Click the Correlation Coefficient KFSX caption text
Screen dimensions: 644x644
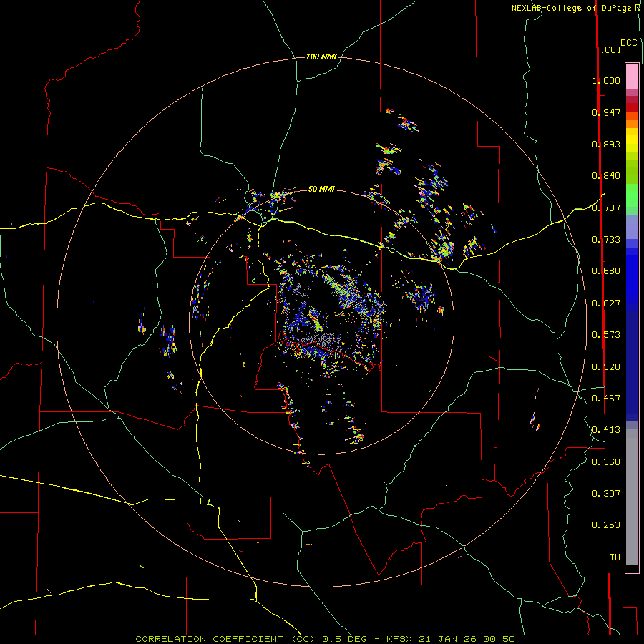point(325,639)
